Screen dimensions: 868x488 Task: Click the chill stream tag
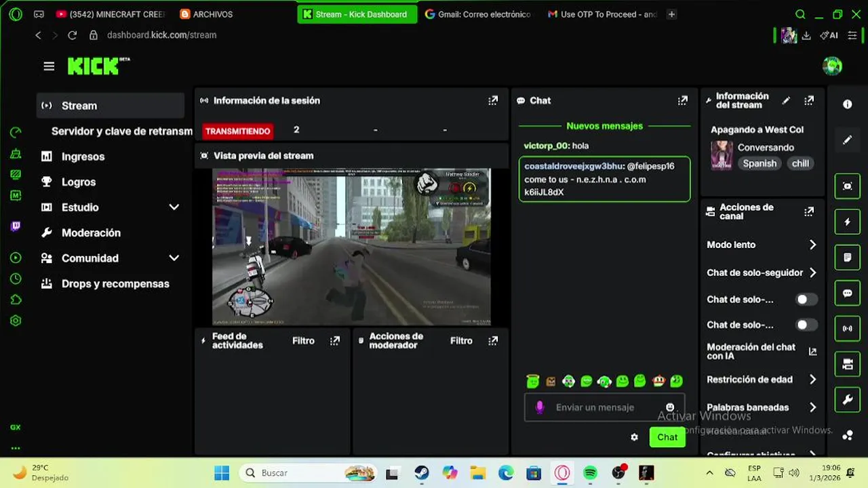(x=800, y=163)
